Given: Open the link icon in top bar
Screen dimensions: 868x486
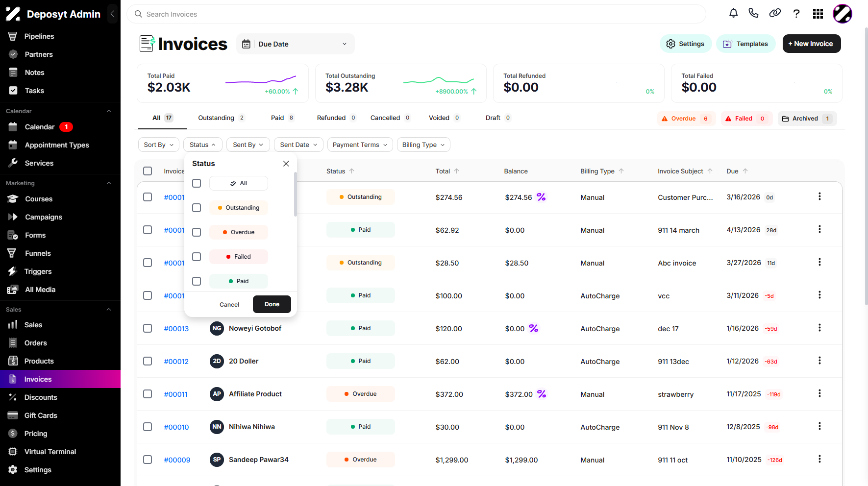Looking at the screenshot, I should pyautogui.click(x=775, y=14).
